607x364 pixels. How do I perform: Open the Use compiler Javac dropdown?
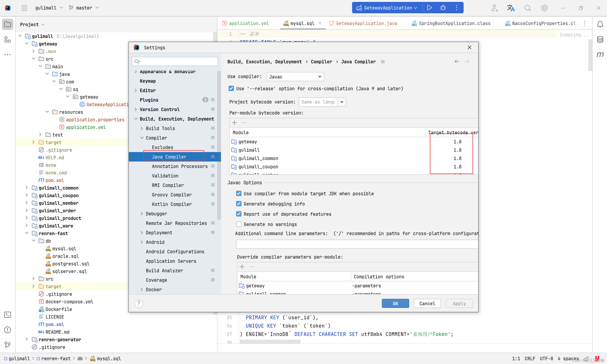point(295,77)
